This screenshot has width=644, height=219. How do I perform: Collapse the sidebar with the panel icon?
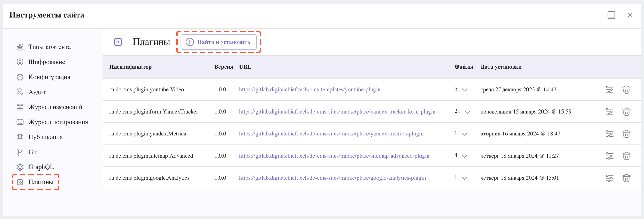118,42
